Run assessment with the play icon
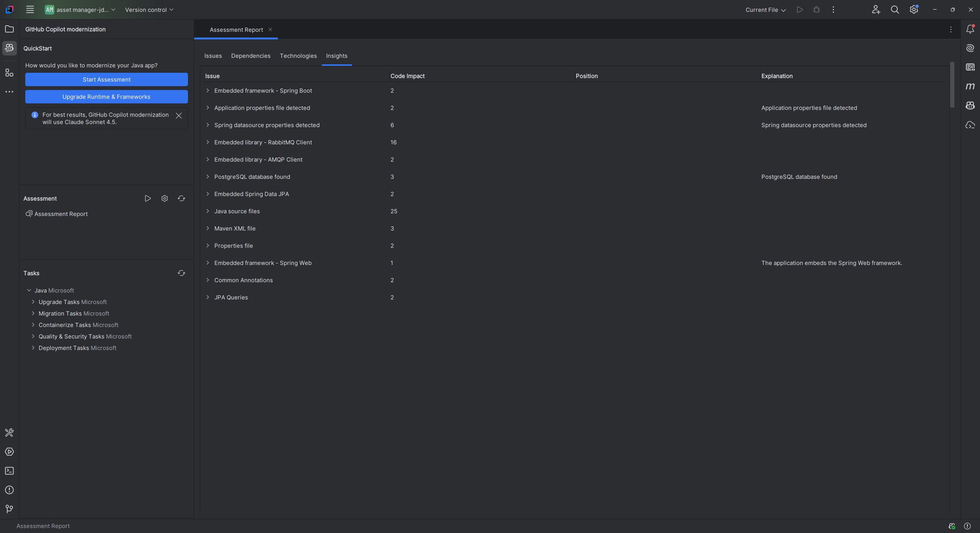 click(x=147, y=198)
